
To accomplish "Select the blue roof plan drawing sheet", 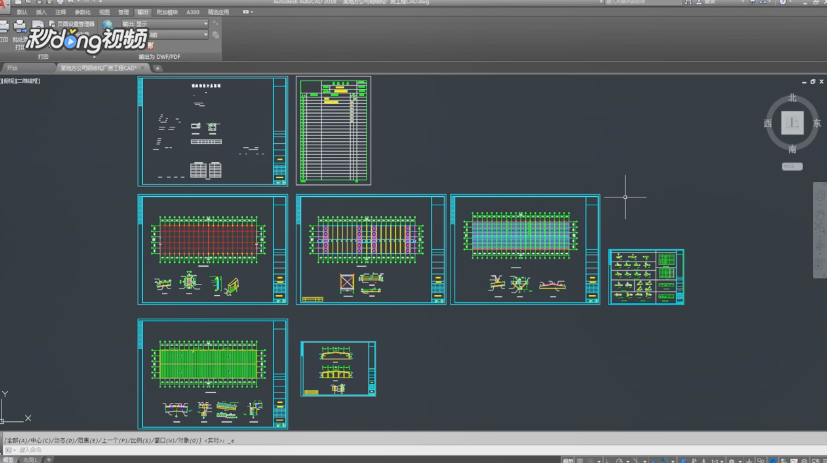I will coord(525,249).
